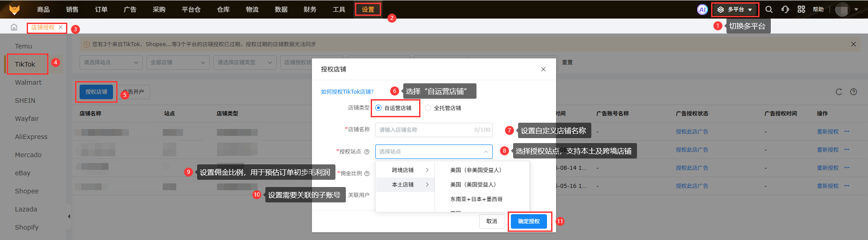Select TikTok in the sidebar
Viewport: 868px width, 240px height.
25,64
